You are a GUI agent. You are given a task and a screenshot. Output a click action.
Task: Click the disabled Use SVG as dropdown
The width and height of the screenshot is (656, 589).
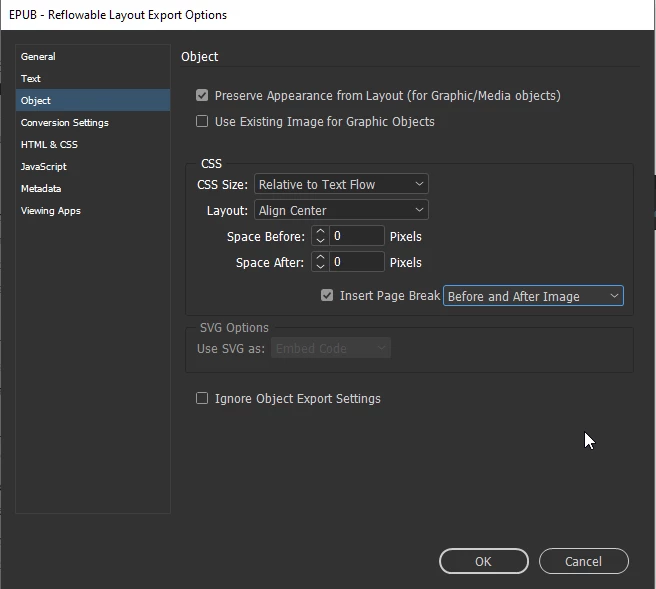click(x=331, y=348)
